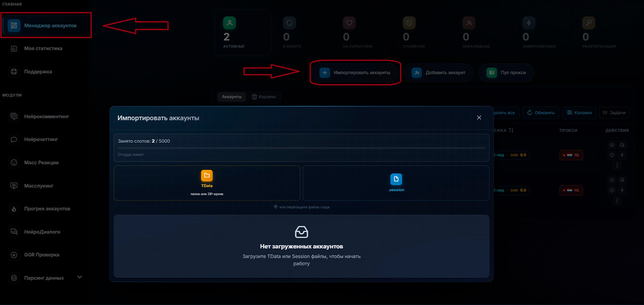Click the Нет загруженных аккаунтов heading
This screenshot has width=644, height=305.
[x=301, y=247]
